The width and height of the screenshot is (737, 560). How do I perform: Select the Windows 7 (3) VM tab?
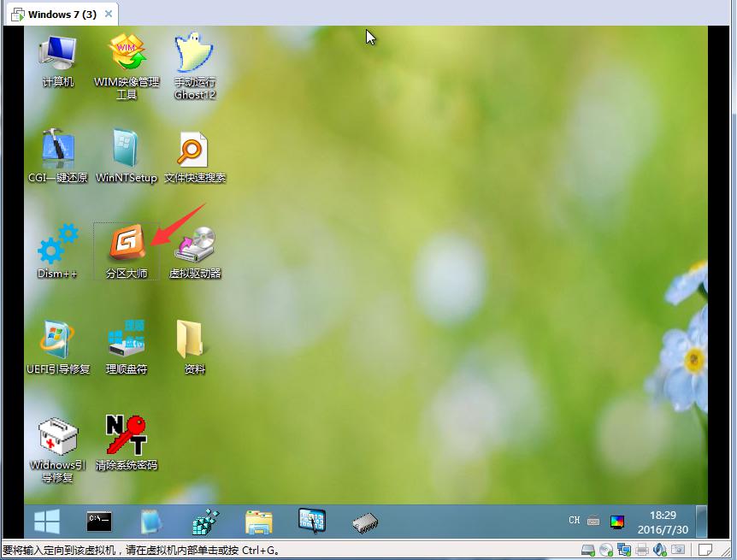(61, 14)
